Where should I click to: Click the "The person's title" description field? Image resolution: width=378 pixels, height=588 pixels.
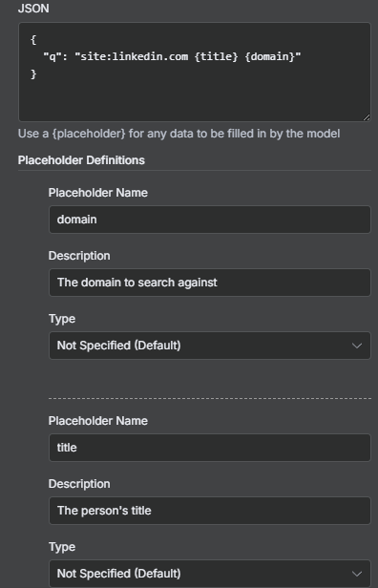[x=210, y=511]
